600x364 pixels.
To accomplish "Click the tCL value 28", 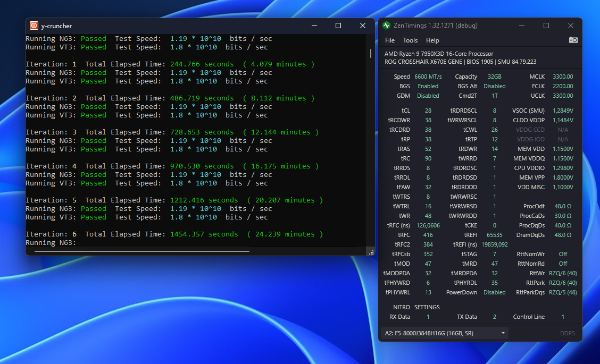I will click(428, 111).
